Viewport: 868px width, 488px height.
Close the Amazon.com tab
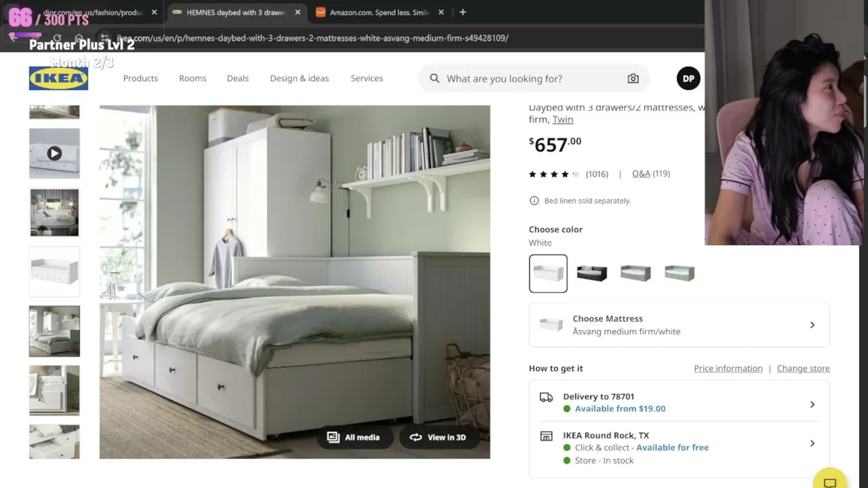[441, 12]
